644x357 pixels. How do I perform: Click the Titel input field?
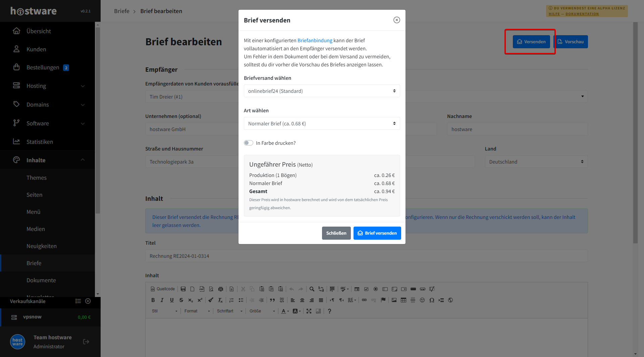(x=366, y=256)
